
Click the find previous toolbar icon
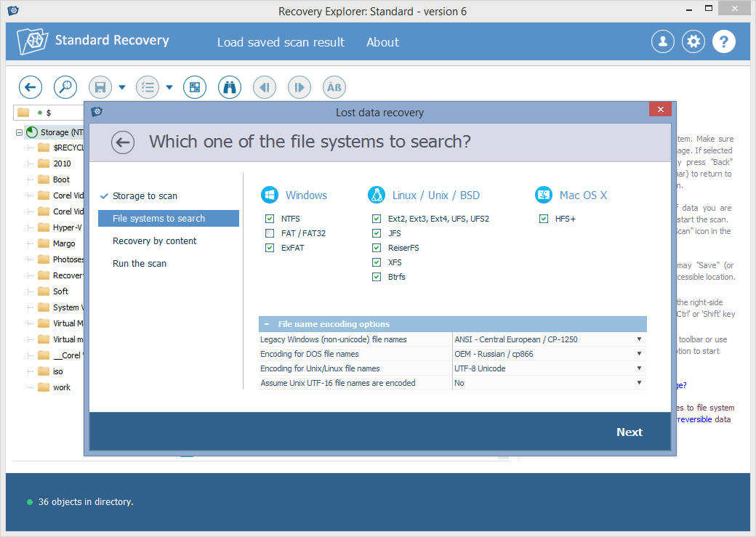[x=265, y=87]
